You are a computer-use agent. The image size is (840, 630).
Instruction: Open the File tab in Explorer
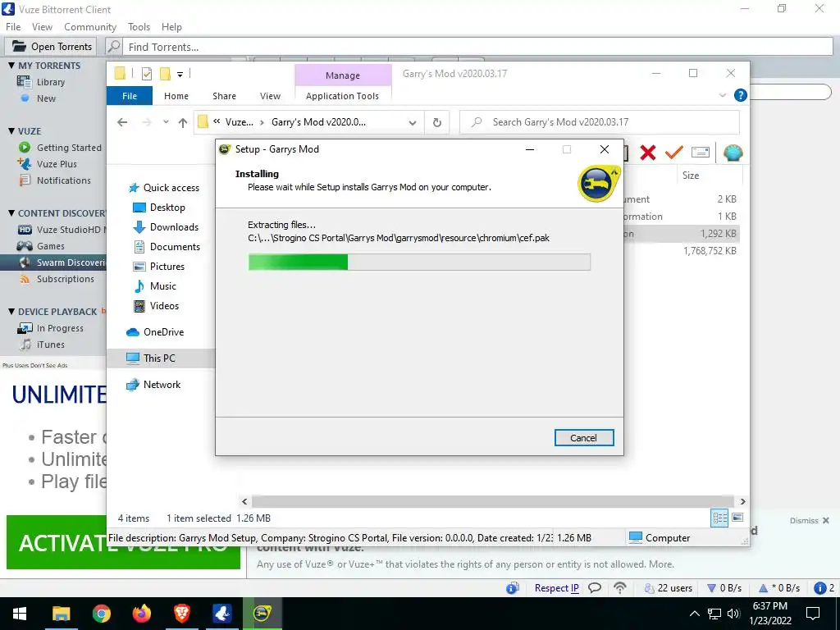130,96
